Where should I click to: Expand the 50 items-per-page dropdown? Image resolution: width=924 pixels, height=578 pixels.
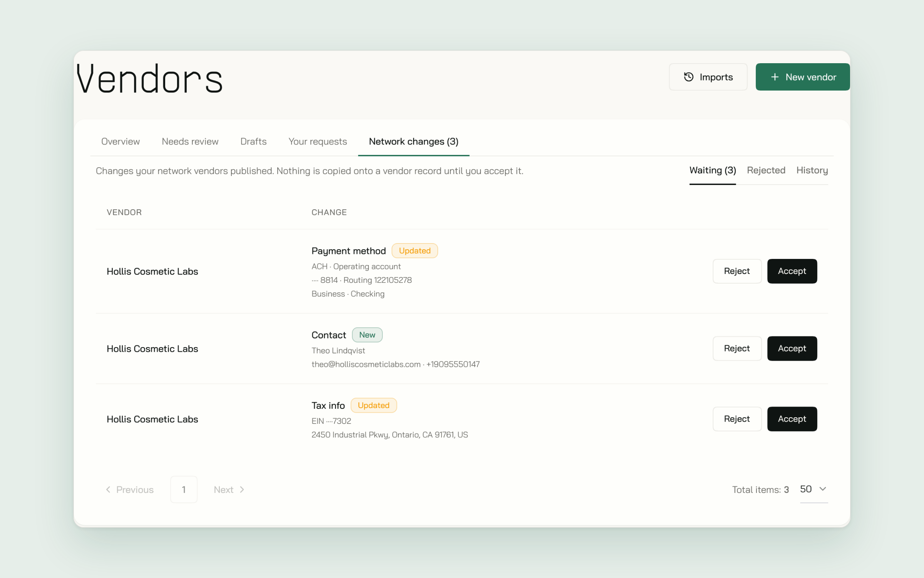point(814,489)
